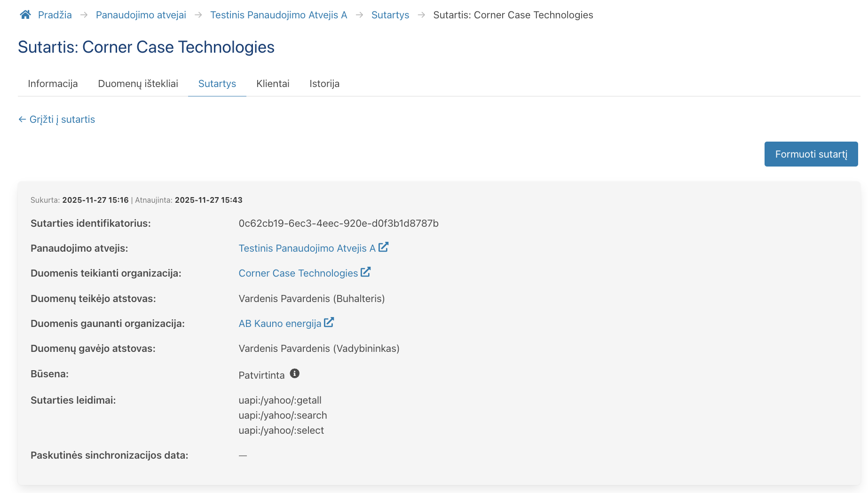The width and height of the screenshot is (868, 493).
Task: Click Vardenis Pavardenis (Buhalteris) text
Action: pyautogui.click(x=312, y=299)
